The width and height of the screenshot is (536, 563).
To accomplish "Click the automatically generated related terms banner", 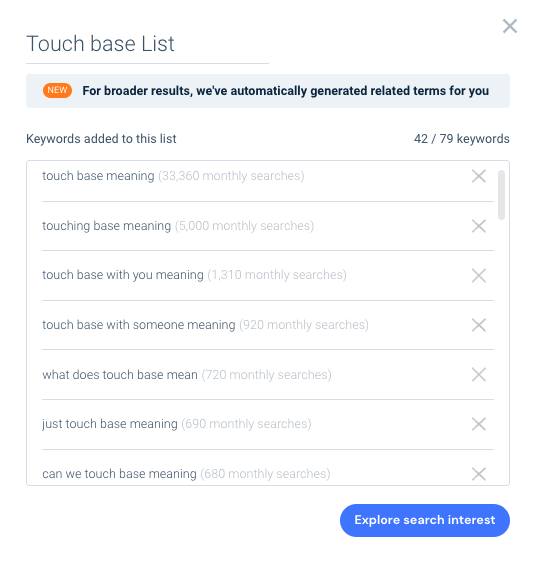I will point(268,91).
